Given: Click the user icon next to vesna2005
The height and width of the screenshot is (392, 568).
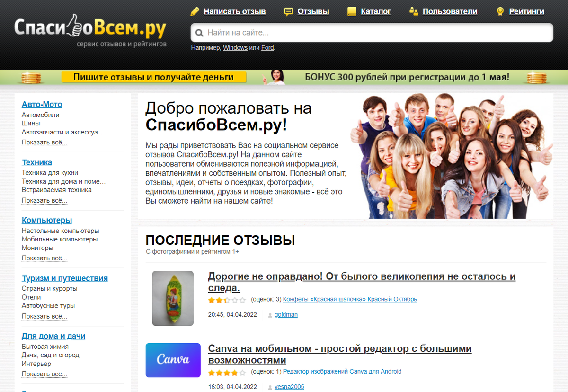Looking at the screenshot, I should coord(270,387).
